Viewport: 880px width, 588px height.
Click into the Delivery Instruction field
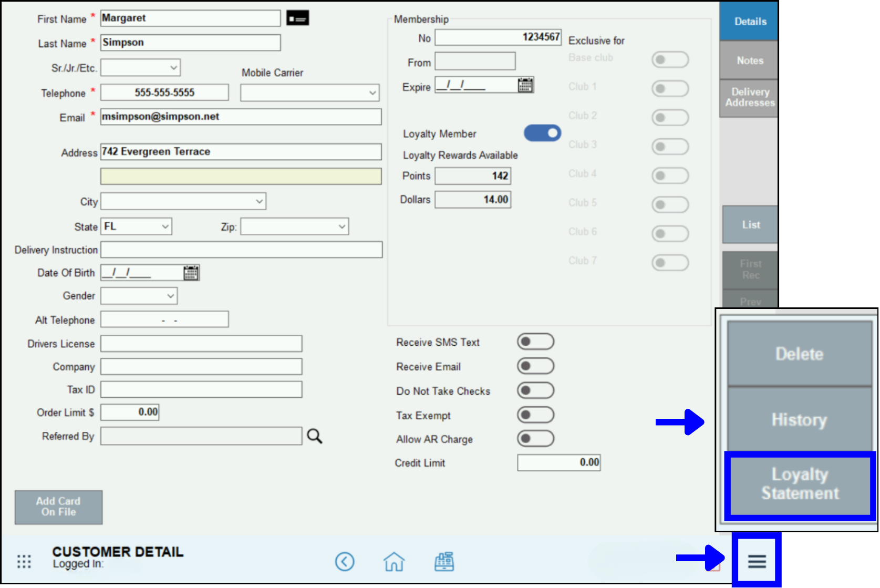point(241,250)
